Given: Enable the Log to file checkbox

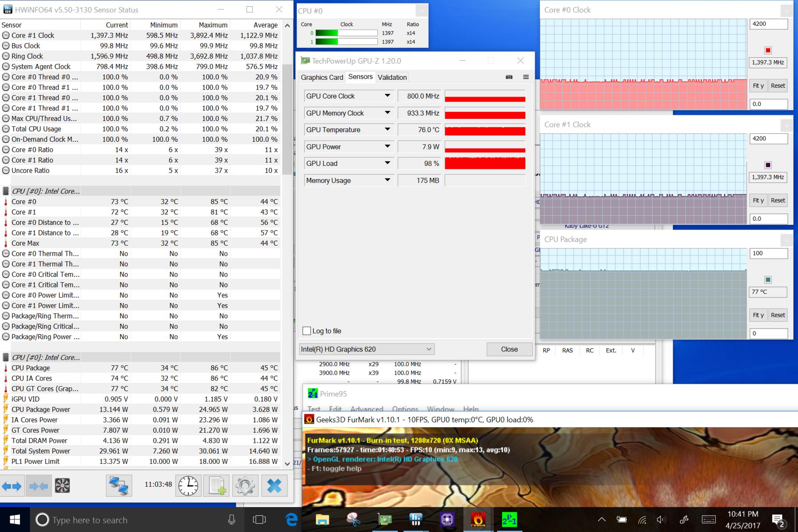Looking at the screenshot, I should 307,331.
